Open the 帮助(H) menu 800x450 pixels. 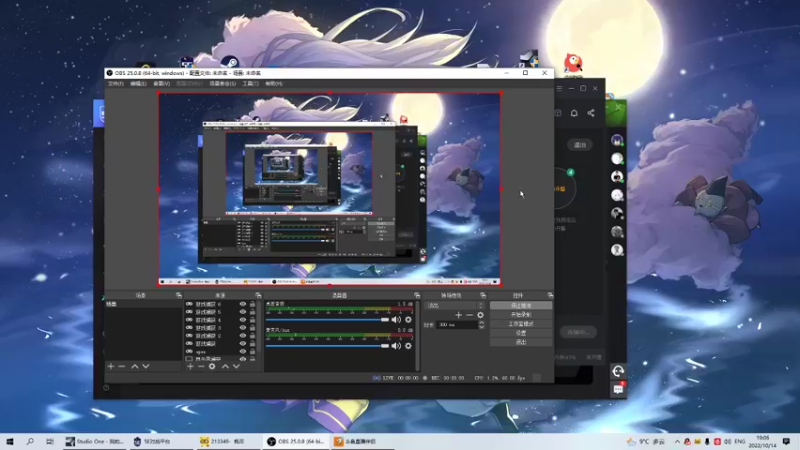(274, 84)
